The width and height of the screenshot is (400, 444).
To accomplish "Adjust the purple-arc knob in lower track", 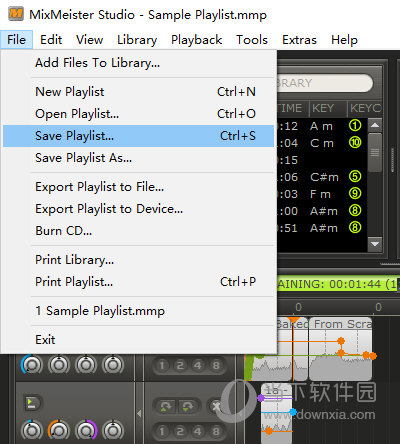I will pyautogui.click(x=86, y=430).
